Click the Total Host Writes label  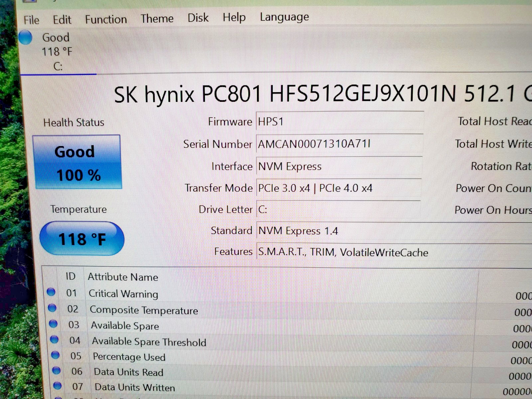click(493, 144)
